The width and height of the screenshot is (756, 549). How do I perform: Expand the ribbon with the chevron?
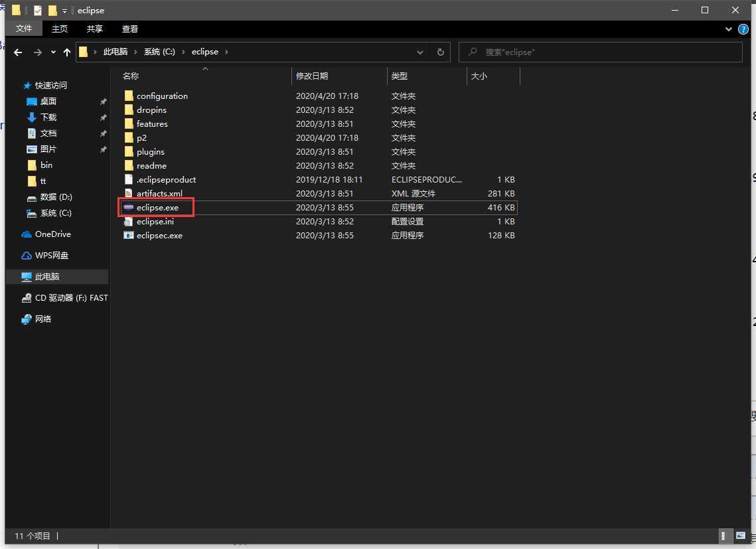729,29
